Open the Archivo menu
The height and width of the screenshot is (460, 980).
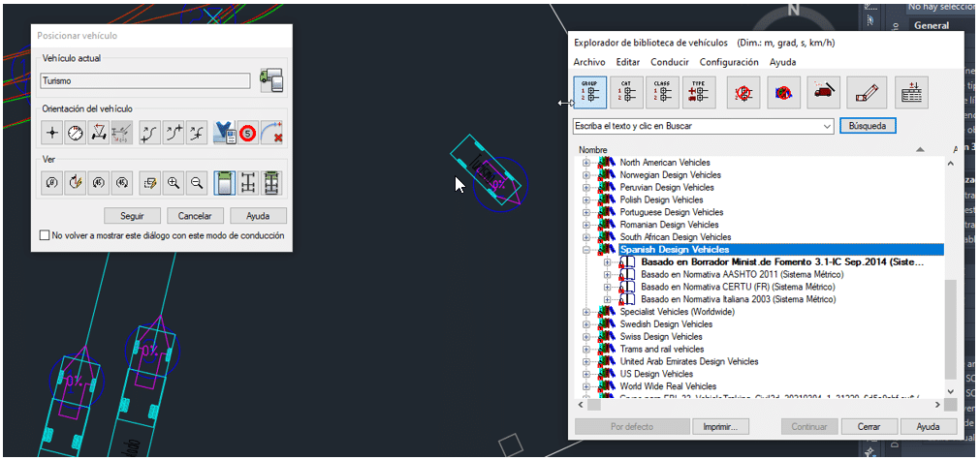click(589, 62)
